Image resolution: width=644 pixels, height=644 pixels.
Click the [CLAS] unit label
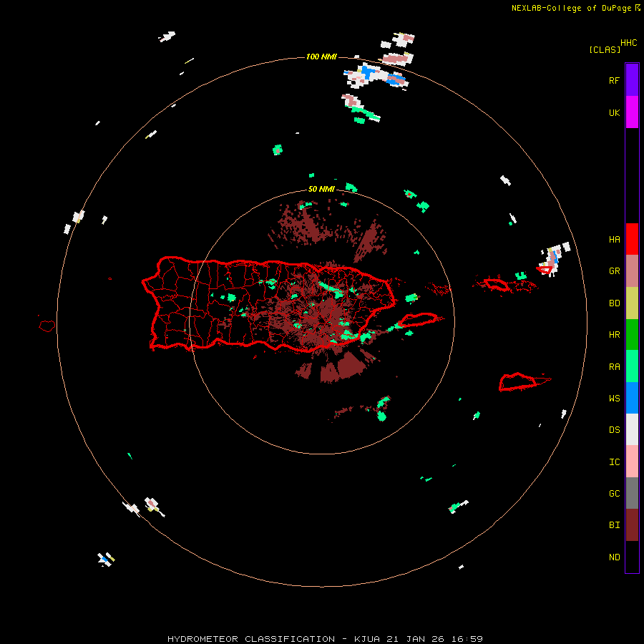[605, 49]
